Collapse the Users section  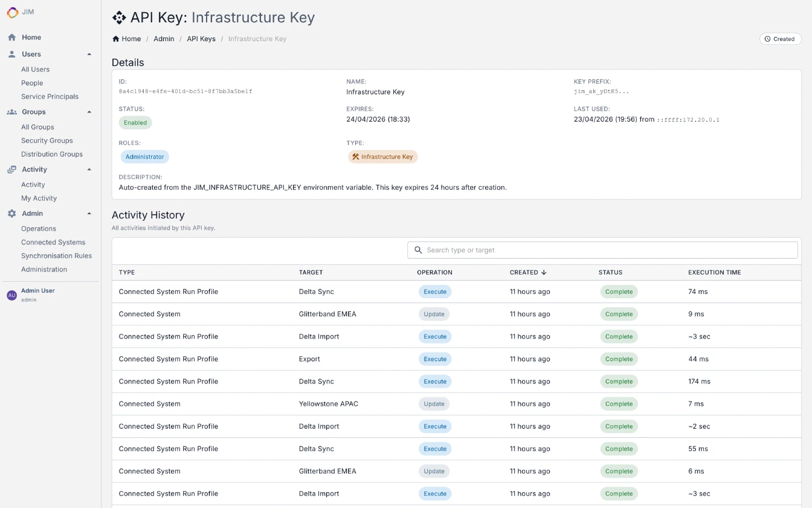click(89, 54)
